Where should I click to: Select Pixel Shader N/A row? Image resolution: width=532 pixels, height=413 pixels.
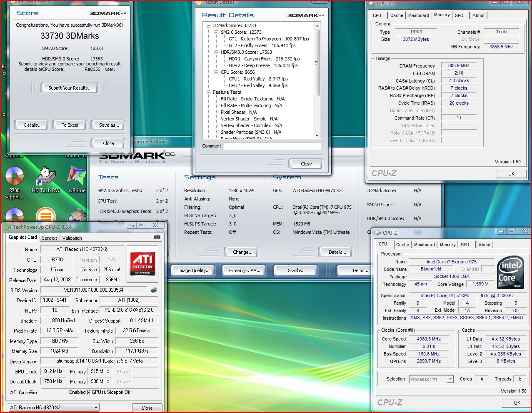239,112
